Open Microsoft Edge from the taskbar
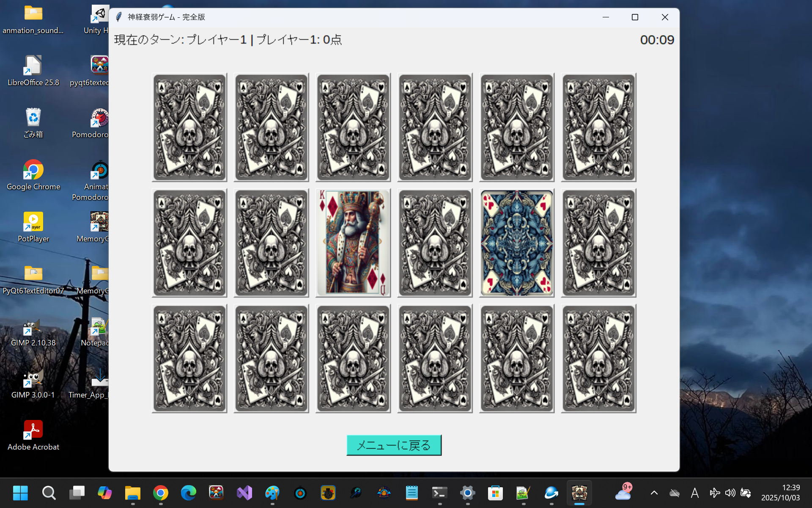Image resolution: width=812 pixels, height=508 pixels. pyautogui.click(x=189, y=493)
